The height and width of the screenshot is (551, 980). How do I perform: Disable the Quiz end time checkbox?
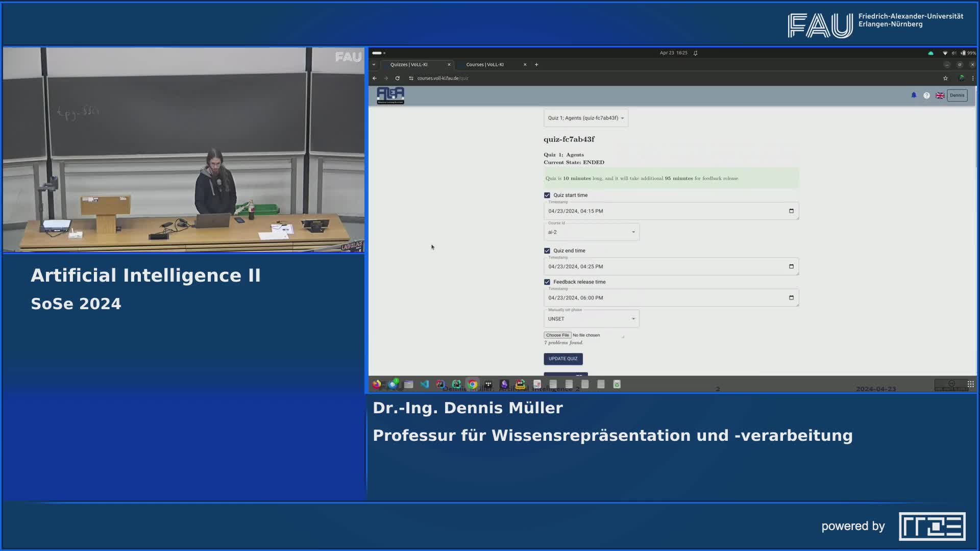[547, 251]
